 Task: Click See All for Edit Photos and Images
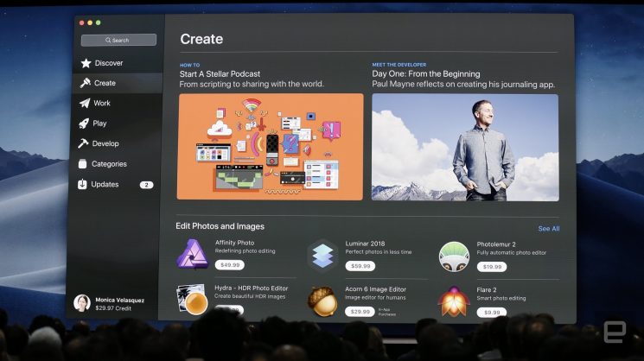click(x=549, y=229)
